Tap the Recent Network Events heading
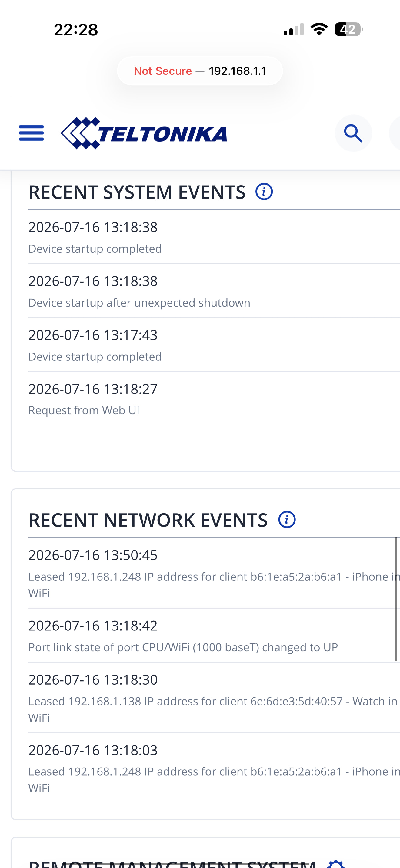400x868 pixels. 148,520
